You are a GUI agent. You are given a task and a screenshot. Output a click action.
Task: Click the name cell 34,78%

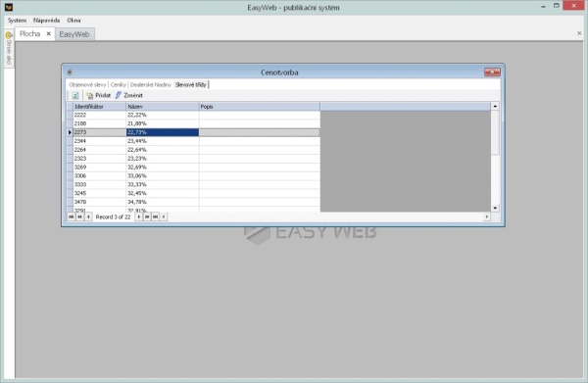163,202
